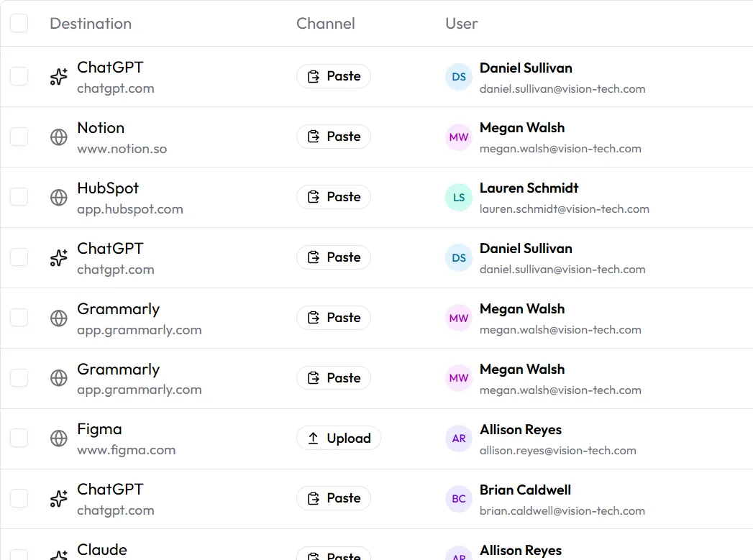
Task: Open the app.hubspot.com destination link
Action: pos(130,209)
